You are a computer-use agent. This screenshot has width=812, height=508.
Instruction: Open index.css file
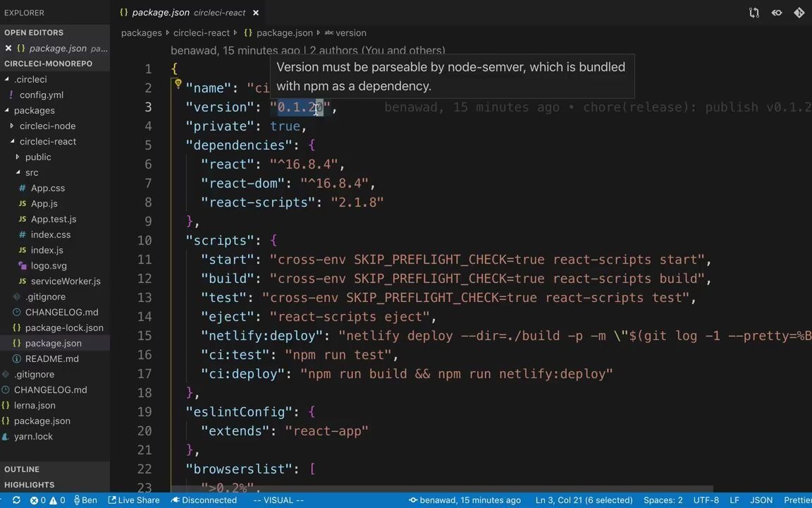[x=50, y=235]
